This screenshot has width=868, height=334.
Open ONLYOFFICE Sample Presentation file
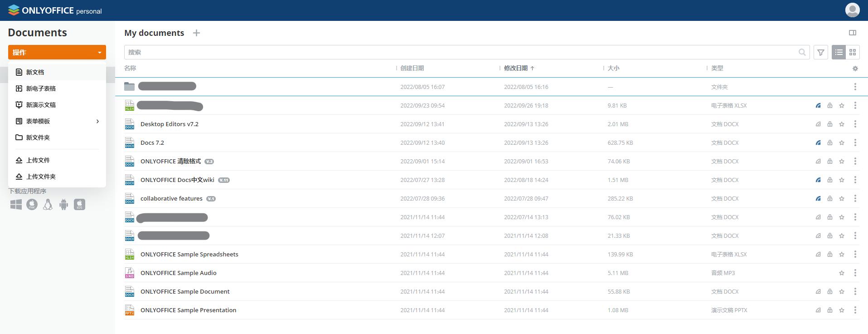188,310
